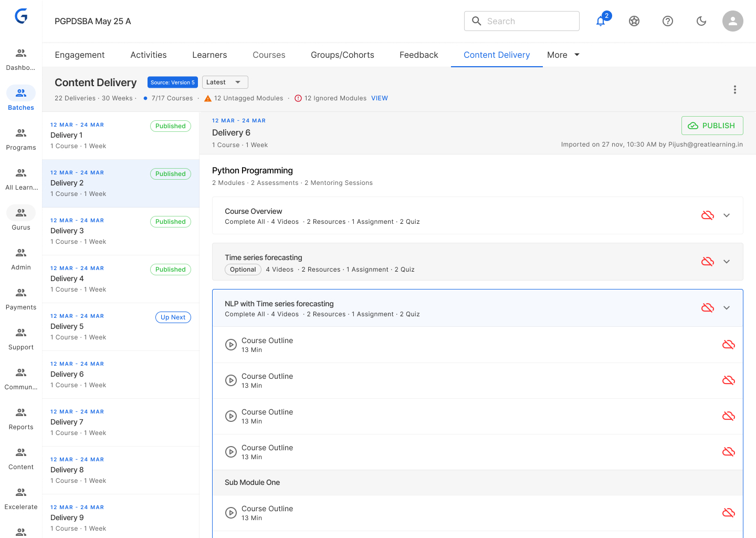Image resolution: width=756 pixels, height=538 pixels.
Task: Toggle cloud icon of first Course Outline video
Action: click(x=729, y=345)
